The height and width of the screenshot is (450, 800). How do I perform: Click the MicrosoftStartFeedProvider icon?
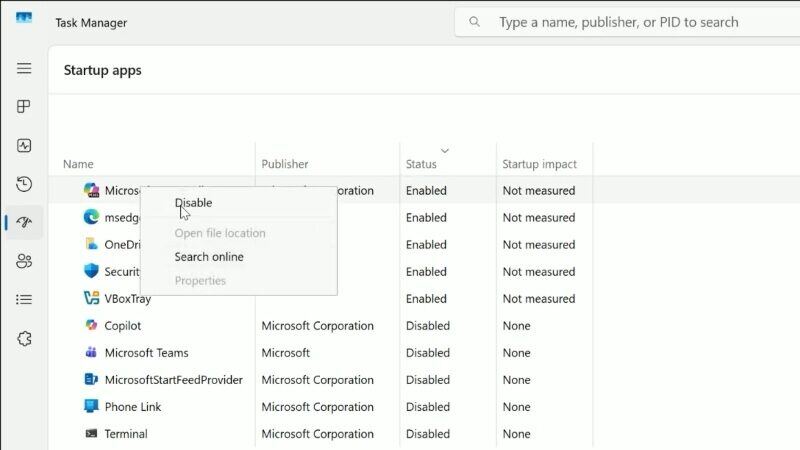[91, 379]
